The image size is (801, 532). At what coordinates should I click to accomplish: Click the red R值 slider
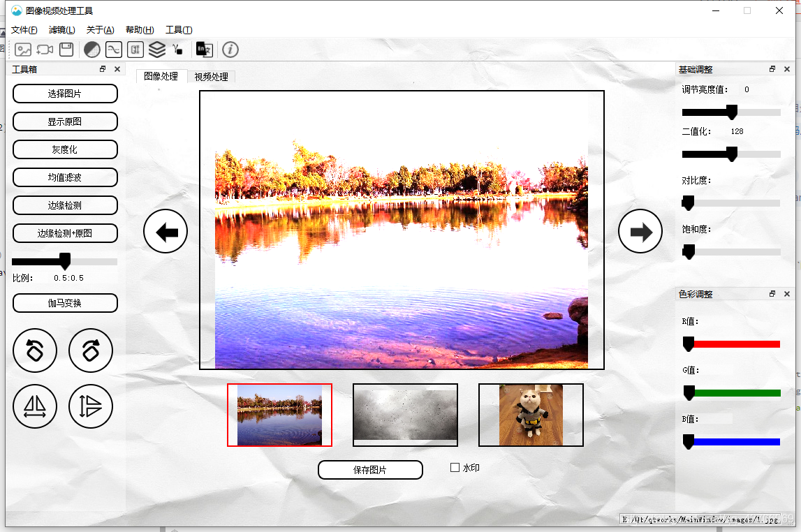(x=732, y=344)
